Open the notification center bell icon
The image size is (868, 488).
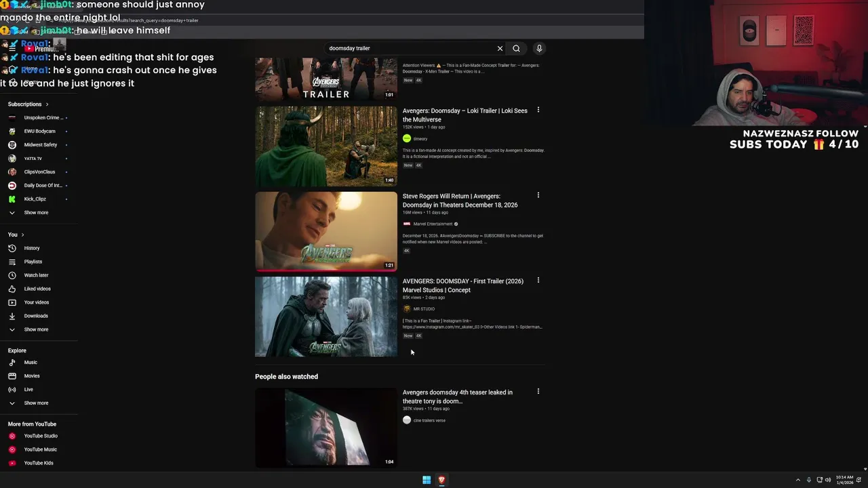pyautogui.click(x=859, y=480)
